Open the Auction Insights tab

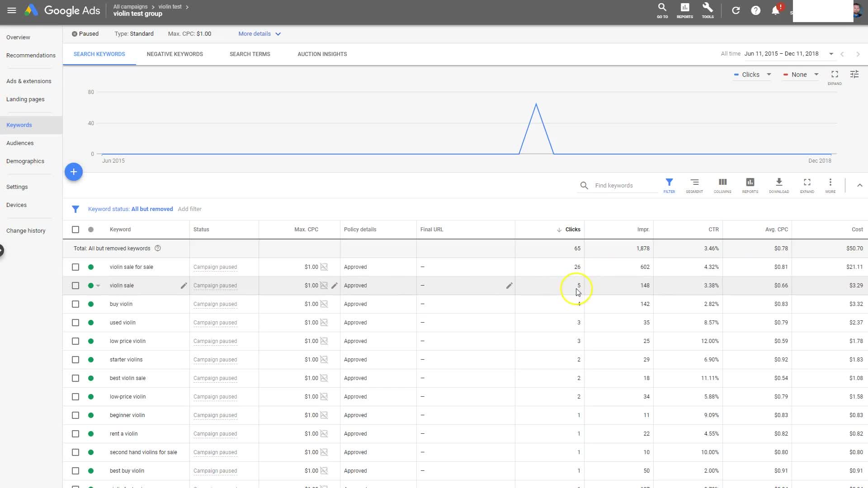(x=322, y=54)
